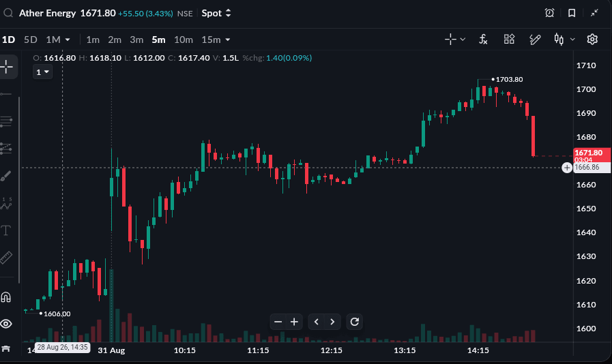Open the price alert clock icon
This screenshot has width=612, height=364.
[x=549, y=13]
